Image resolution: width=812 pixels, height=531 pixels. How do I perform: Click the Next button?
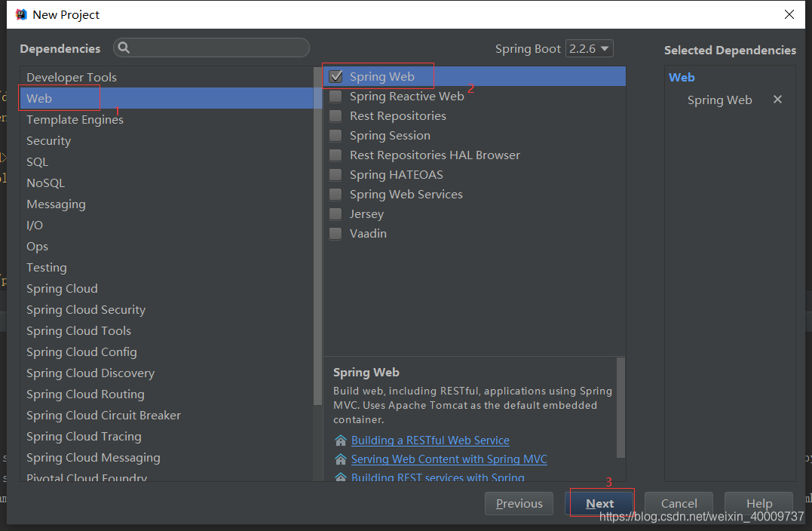599,504
